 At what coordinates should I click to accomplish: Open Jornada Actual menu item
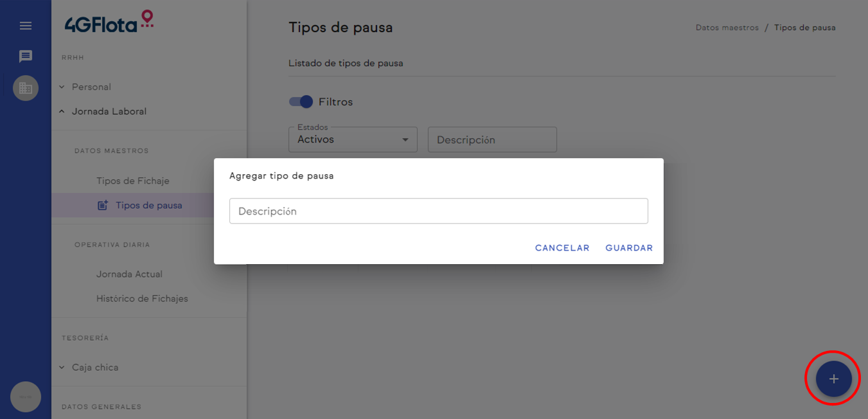[129, 274]
